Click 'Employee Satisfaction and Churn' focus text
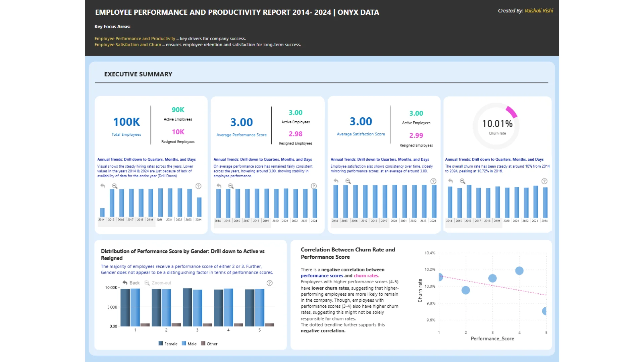The image size is (644, 362). (128, 45)
